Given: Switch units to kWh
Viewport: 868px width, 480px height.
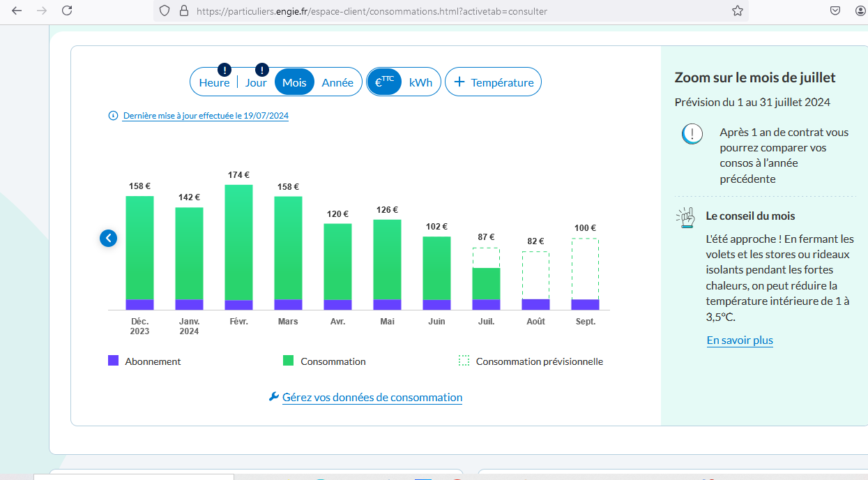Looking at the screenshot, I should pos(420,82).
